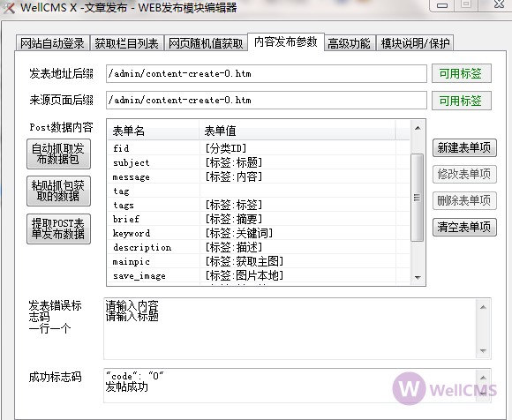Select the message row in the form table

click(259, 176)
